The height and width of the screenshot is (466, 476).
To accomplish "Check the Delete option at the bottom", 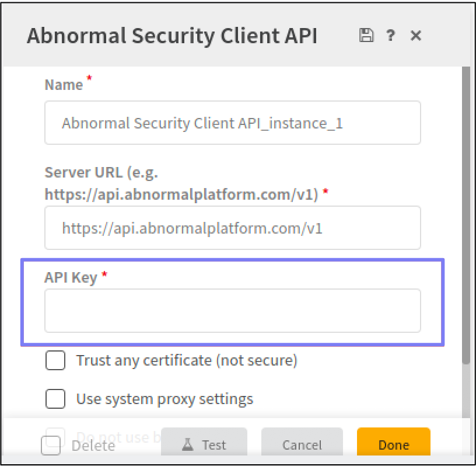I will point(50,446).
